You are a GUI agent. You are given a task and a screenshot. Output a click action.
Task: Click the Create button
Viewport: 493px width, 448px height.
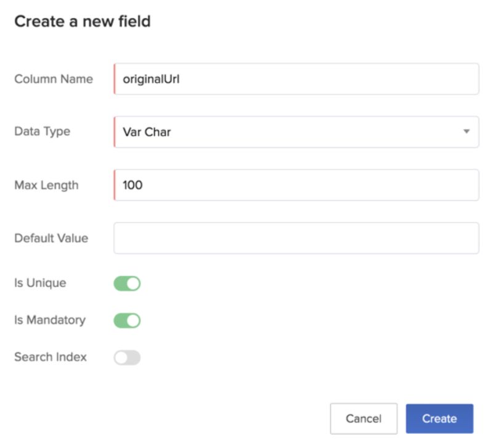coord(439,418)
